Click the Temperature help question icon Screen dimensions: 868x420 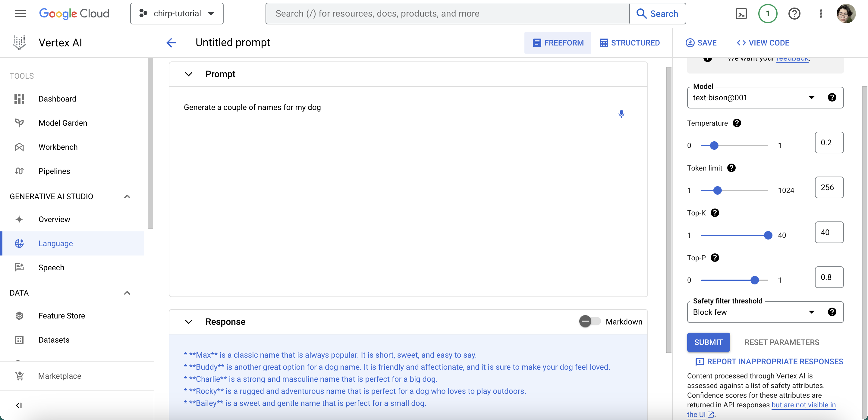point(737,123)
